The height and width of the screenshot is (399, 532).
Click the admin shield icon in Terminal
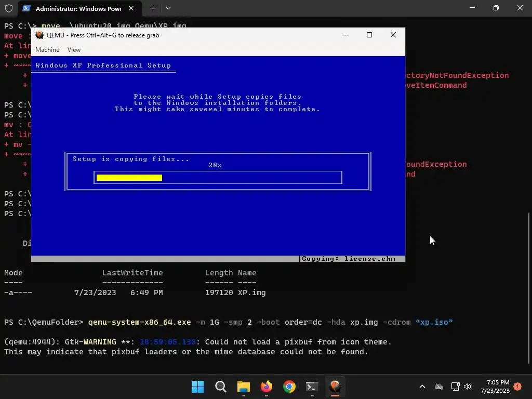8,8
